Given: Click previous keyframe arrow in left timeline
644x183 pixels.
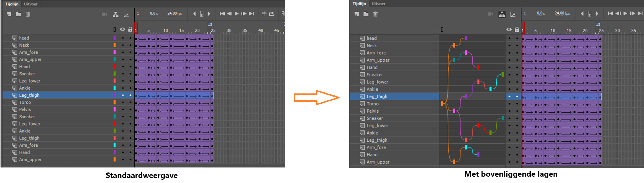Looking at the screenshot, I should pos(194,14).
